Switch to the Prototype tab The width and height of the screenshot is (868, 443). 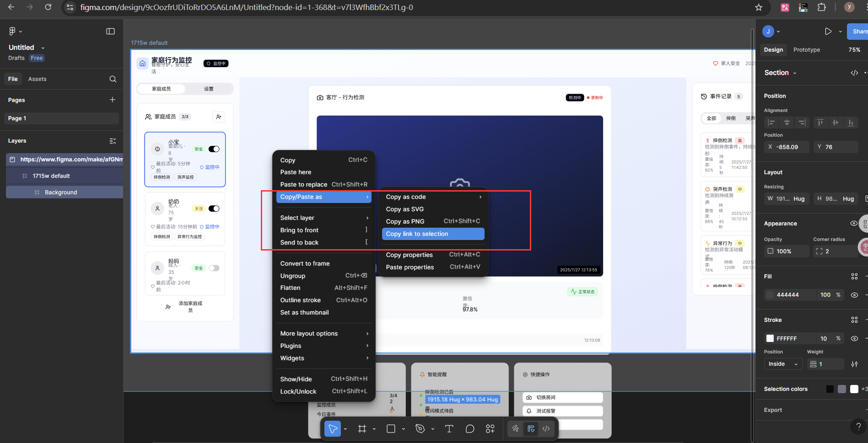(x=806, y=50)
